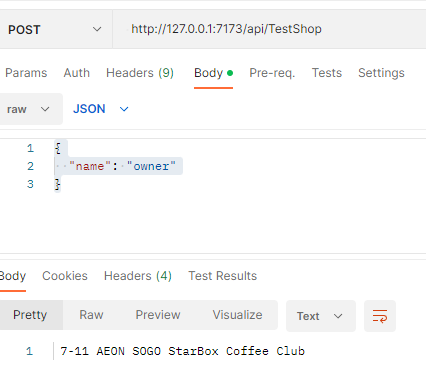Click line number 2 in request editor
The height and width of the screenshot is (383, 426).
[30, 166]
